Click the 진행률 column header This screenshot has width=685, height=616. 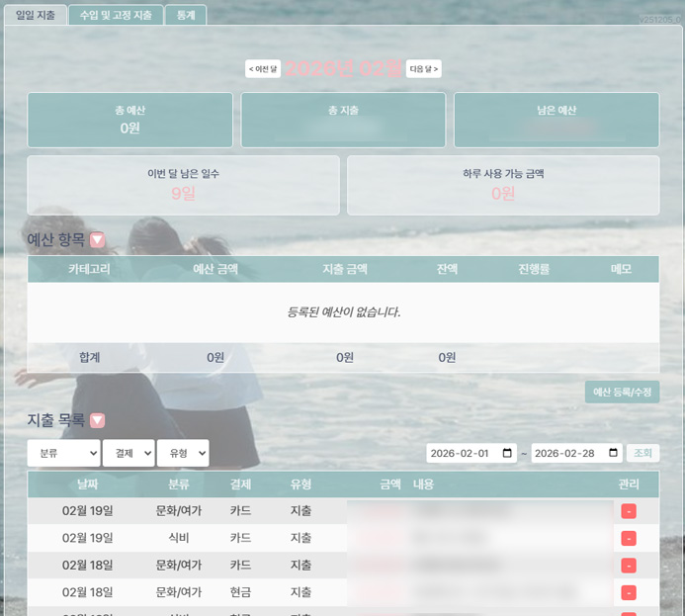534,269
